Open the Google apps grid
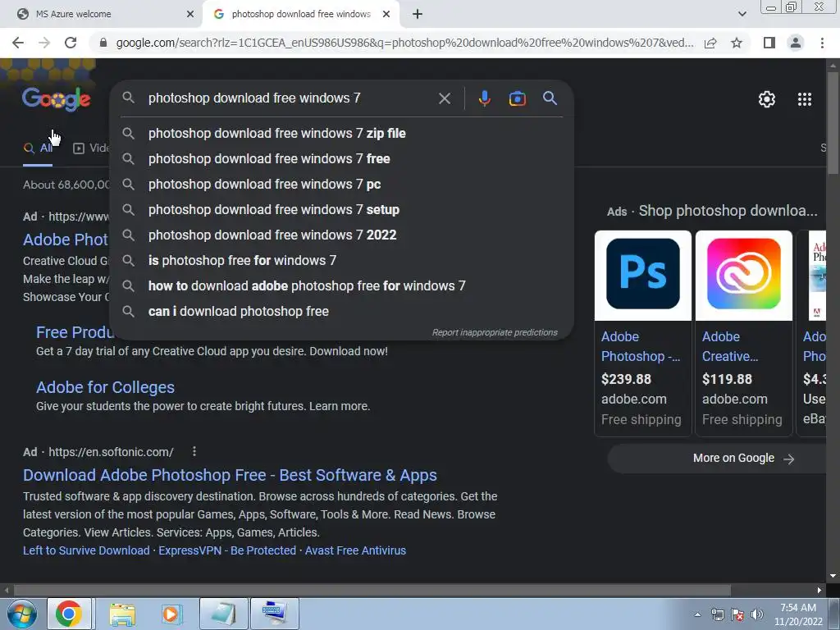 tap(804, 99)
